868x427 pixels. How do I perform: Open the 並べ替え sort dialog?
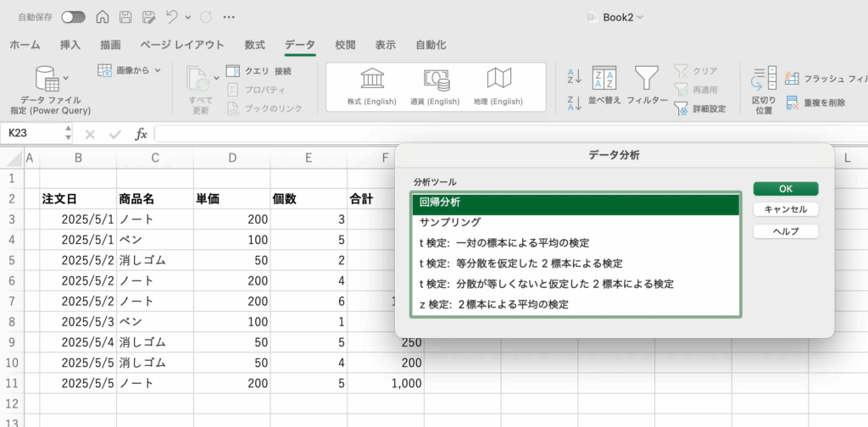coord(604,86)
